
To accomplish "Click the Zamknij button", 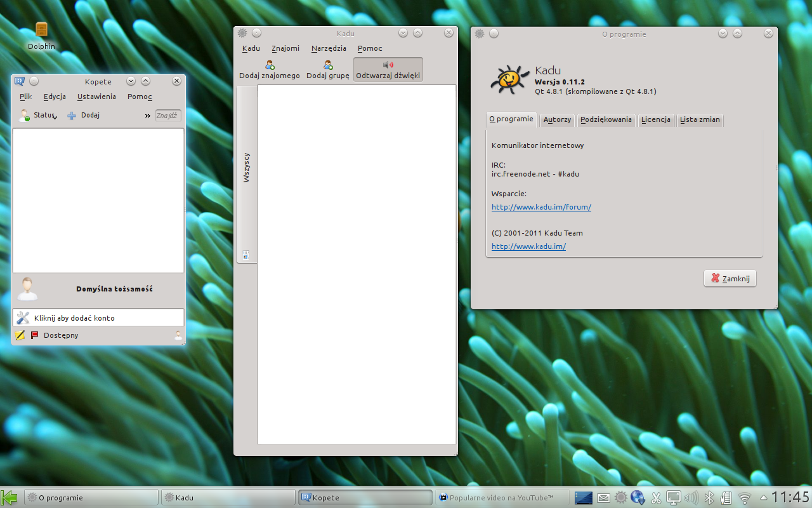I will (x=730, y=278).
